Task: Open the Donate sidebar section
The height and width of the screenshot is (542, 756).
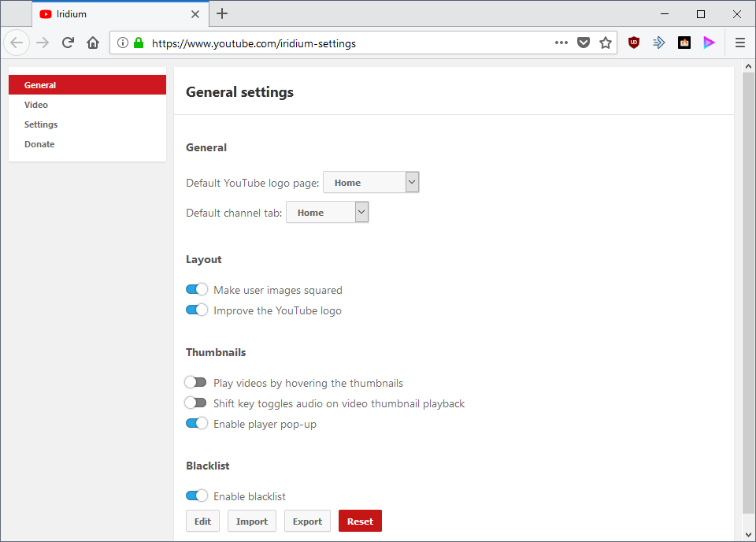Action: pos(39,143)
